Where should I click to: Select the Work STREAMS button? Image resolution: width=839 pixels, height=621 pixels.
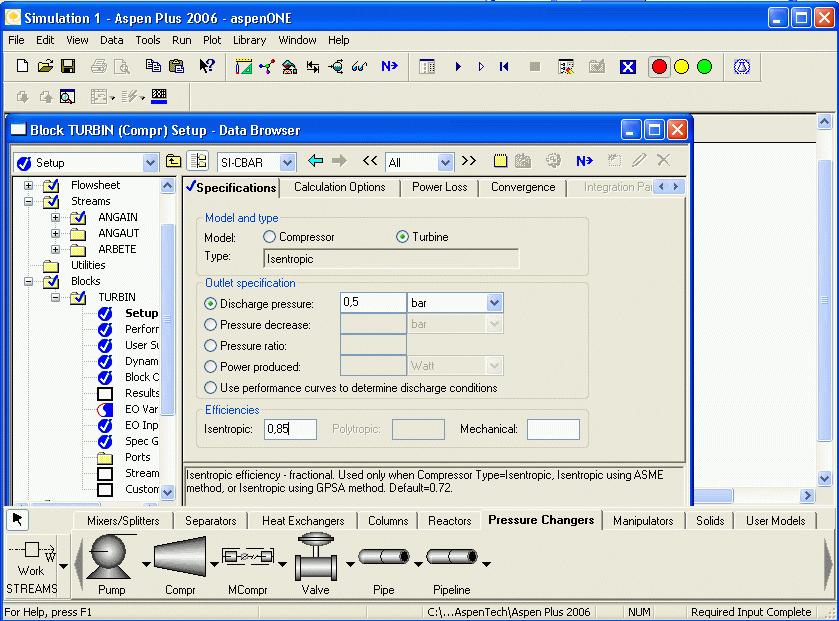point(32,567)
